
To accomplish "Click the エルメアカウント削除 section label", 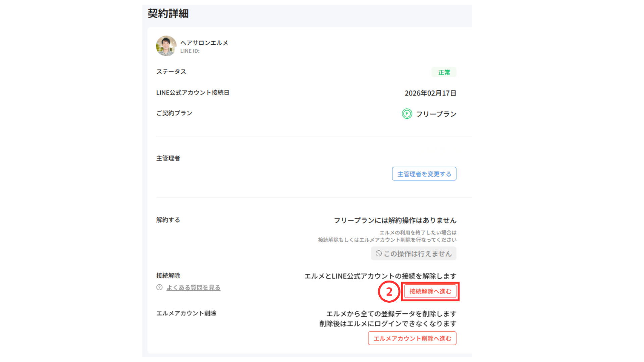I will click(186, 313).
